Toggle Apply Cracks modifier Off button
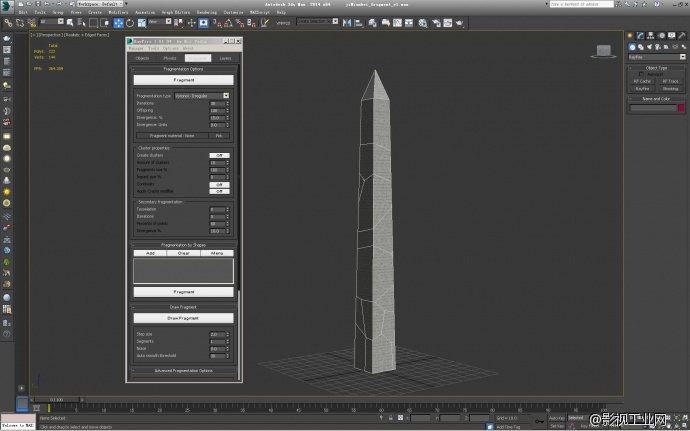The image size is (690, 431). (219, 192)
